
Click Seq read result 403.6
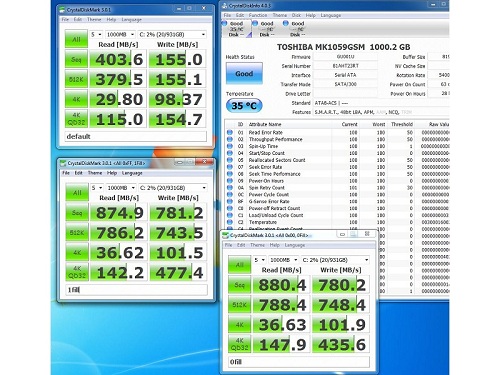(118, 59)
